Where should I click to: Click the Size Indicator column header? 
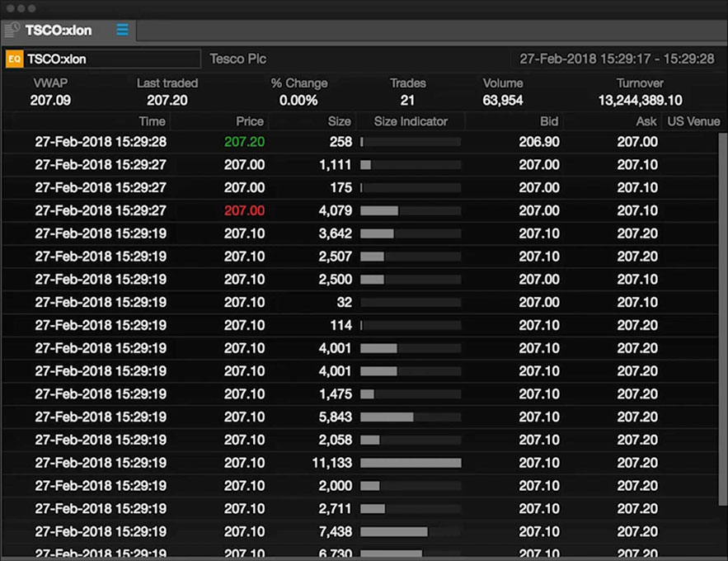(411, 121)
